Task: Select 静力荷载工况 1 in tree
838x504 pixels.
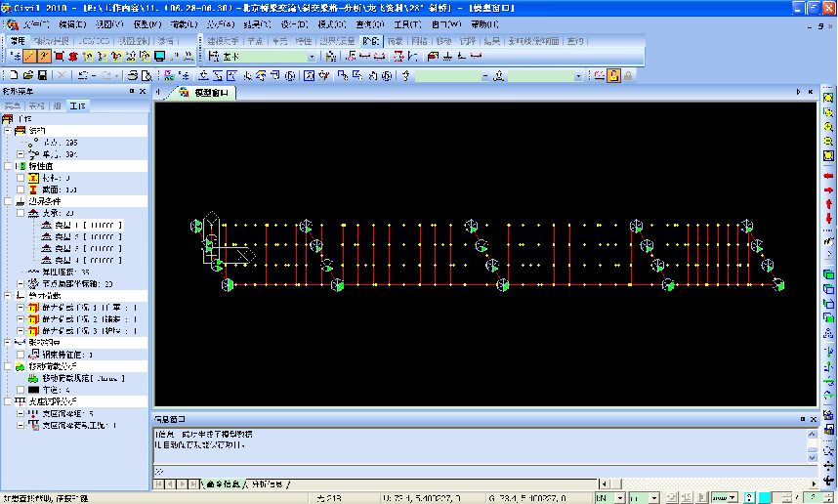Action: [89, 308]
